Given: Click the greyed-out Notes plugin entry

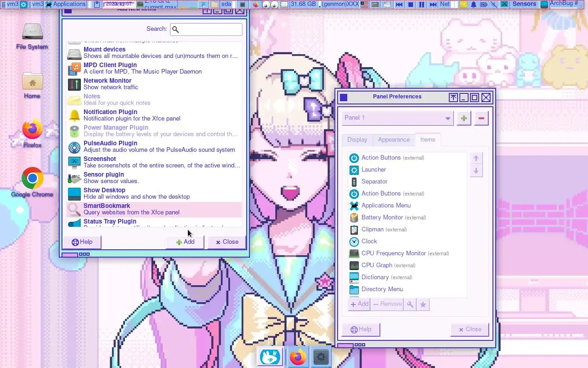Looking at the screenshot, I should point(154,99).
